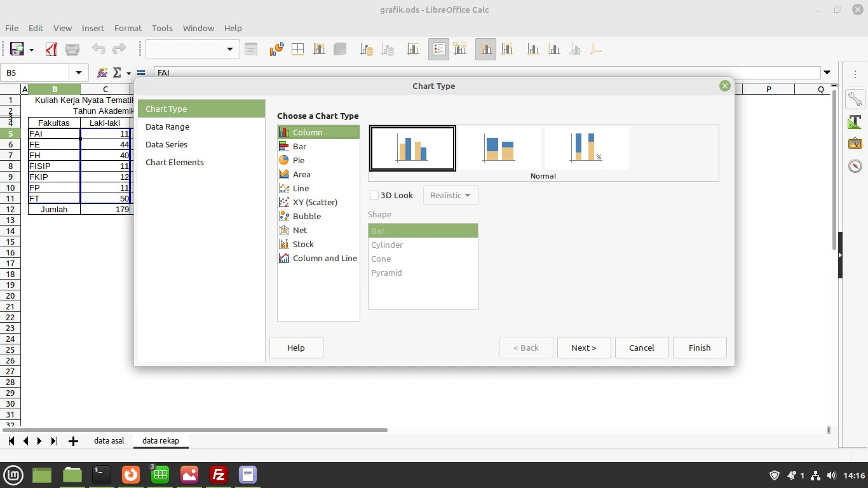This screenshot has height=488, width=868.
Task: Click the Print icon in toolbar
Action: [x=72, y=49]
